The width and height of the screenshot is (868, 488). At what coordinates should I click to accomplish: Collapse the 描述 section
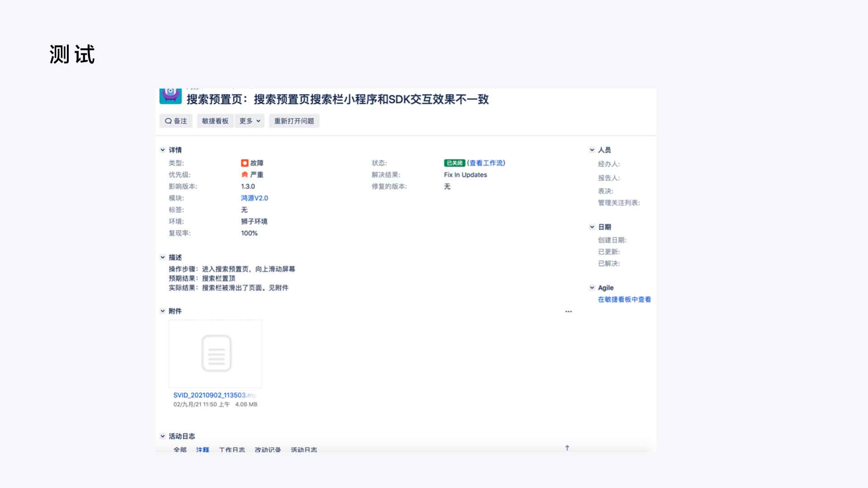pos(163,258)
